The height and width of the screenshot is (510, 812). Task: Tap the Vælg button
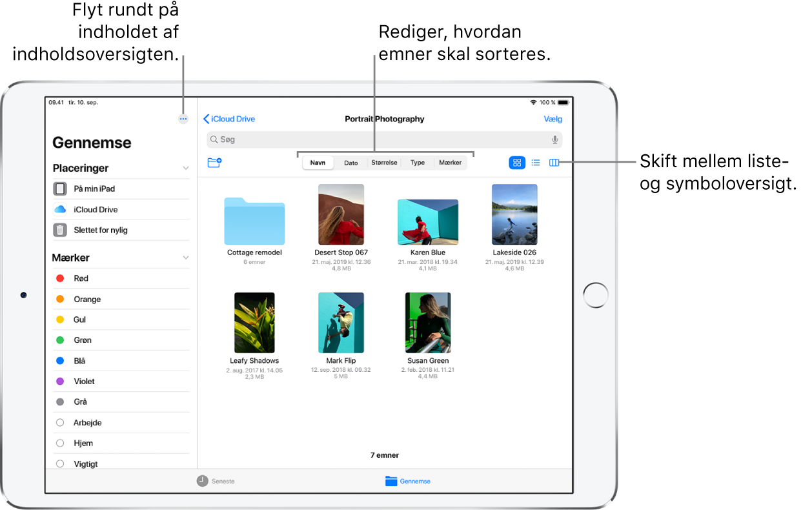(553, 119)
